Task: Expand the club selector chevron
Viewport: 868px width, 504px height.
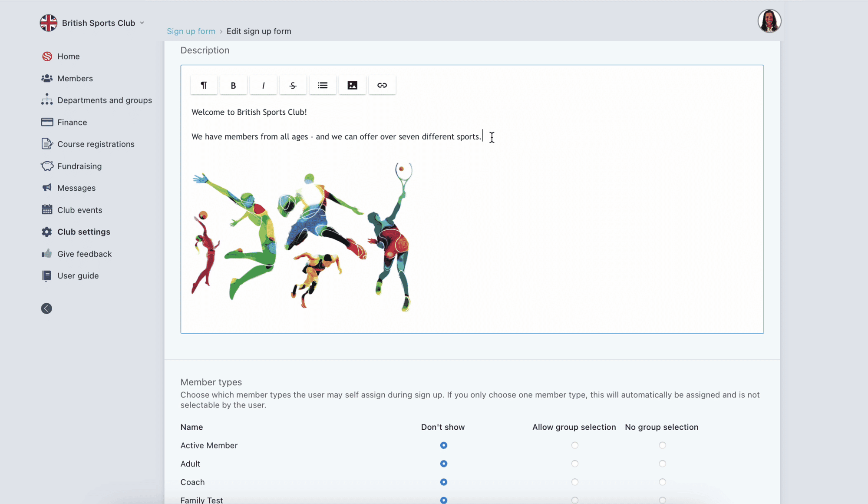Action: 142,23
